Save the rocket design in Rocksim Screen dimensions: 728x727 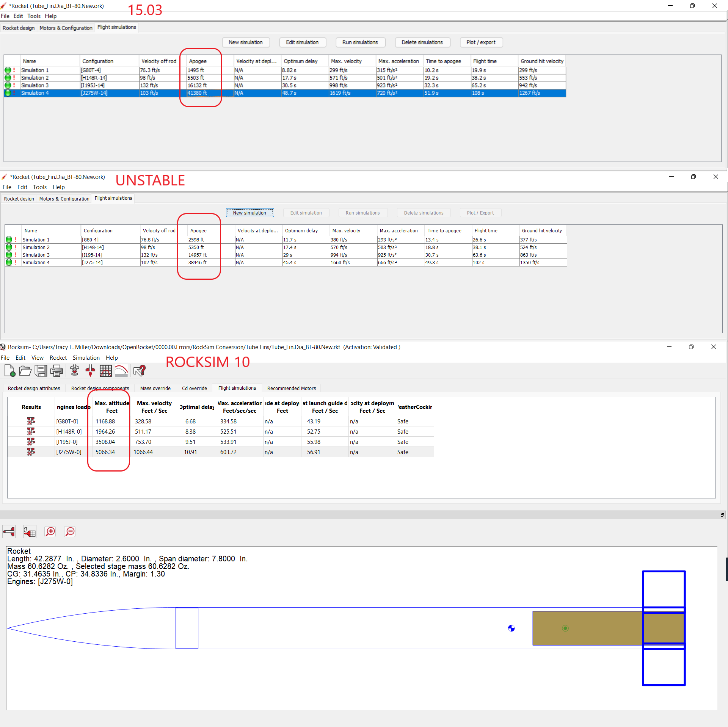click(x=41, y=371)
